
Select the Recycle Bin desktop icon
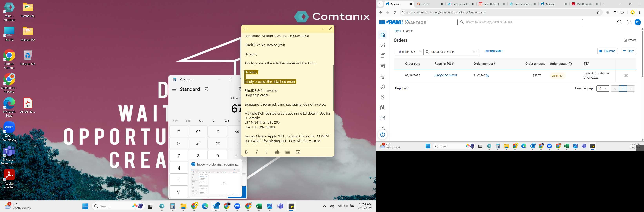[x=28, y=58]
